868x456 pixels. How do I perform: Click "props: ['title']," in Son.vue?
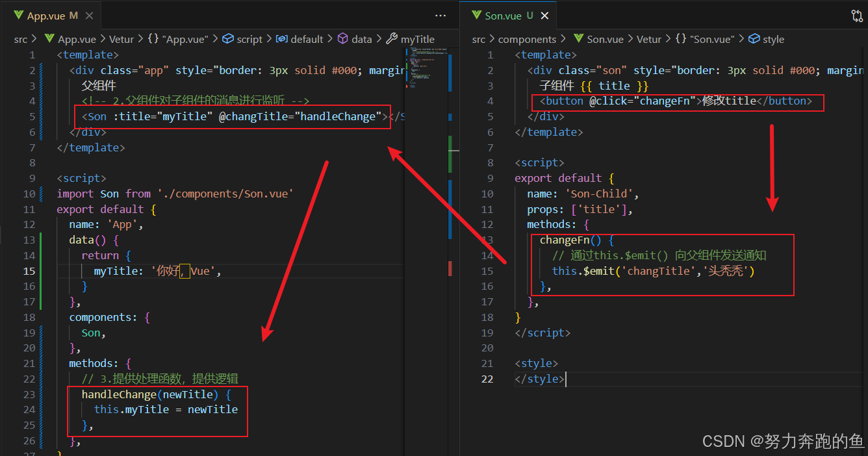[580, 209]
